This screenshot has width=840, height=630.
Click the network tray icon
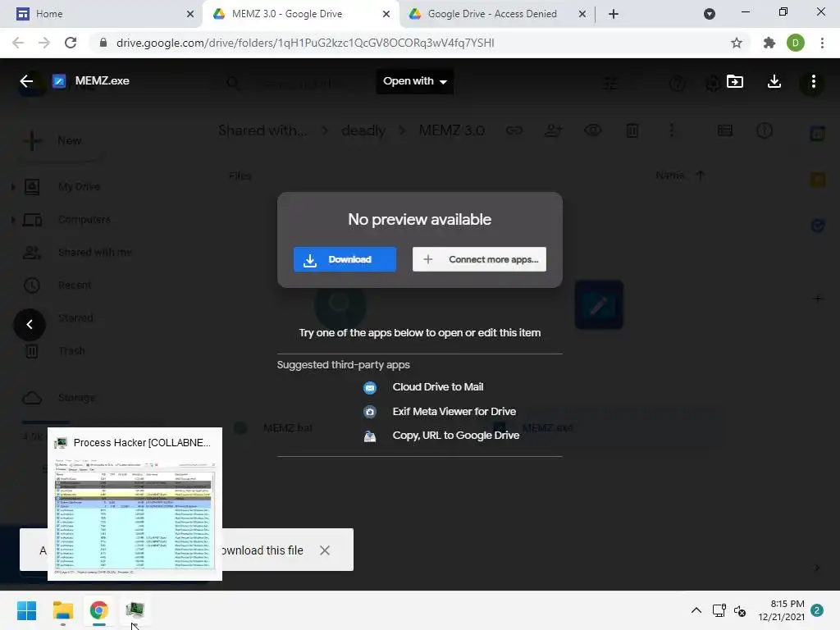(x=719, y=610)
